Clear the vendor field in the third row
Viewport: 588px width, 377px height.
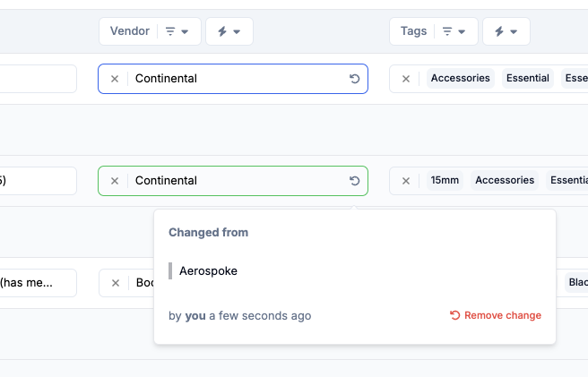click(x=115, y=283)
